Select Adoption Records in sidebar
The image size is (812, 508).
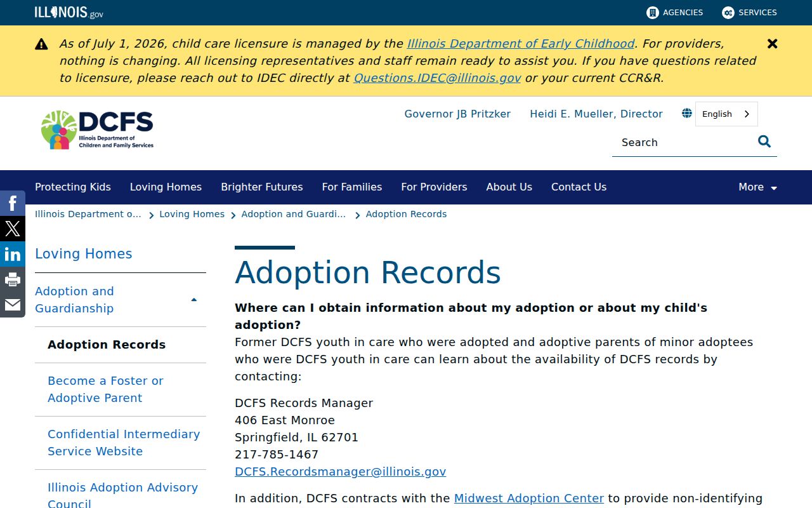[x=107, y=345]
